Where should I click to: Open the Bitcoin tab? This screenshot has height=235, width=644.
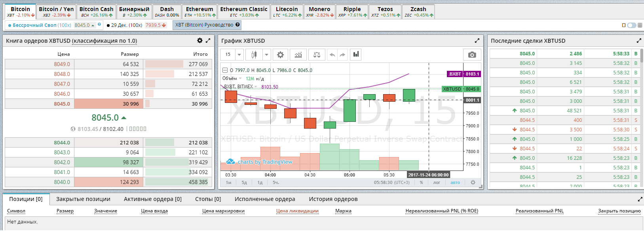pyautogui.click(x=21, y=12)
